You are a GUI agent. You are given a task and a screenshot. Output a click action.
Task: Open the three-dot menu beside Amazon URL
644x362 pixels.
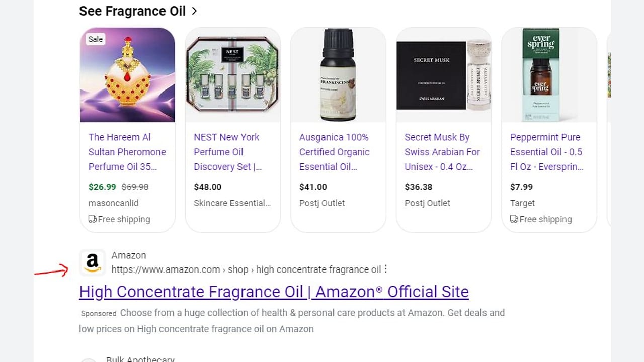(386, 269)
